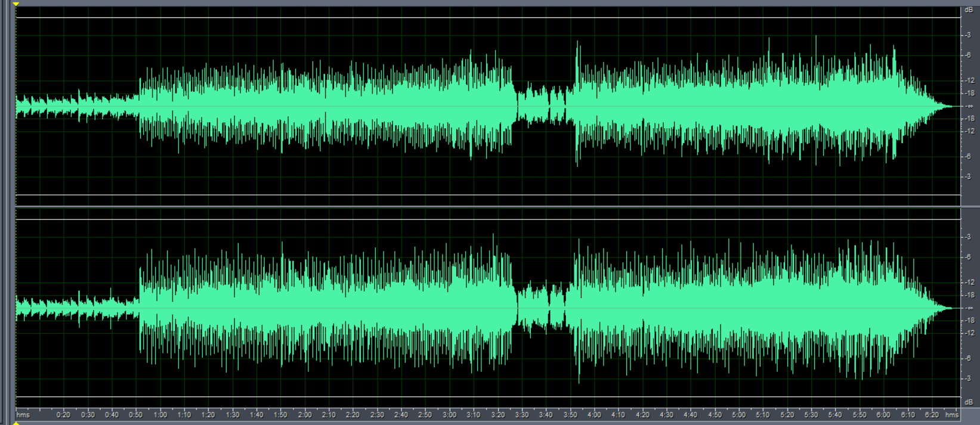Click the 5:00 time ruler label
The width and height of the screenshot is (980, 425).
739,415
